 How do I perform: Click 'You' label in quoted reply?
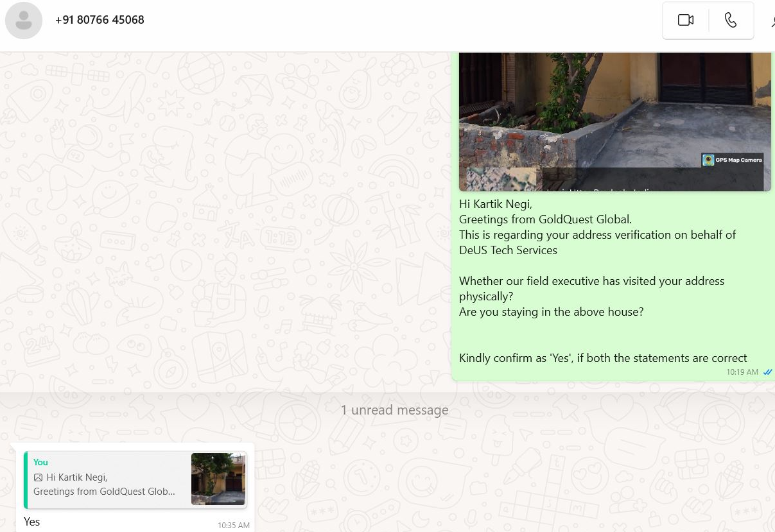coord(40,462)
